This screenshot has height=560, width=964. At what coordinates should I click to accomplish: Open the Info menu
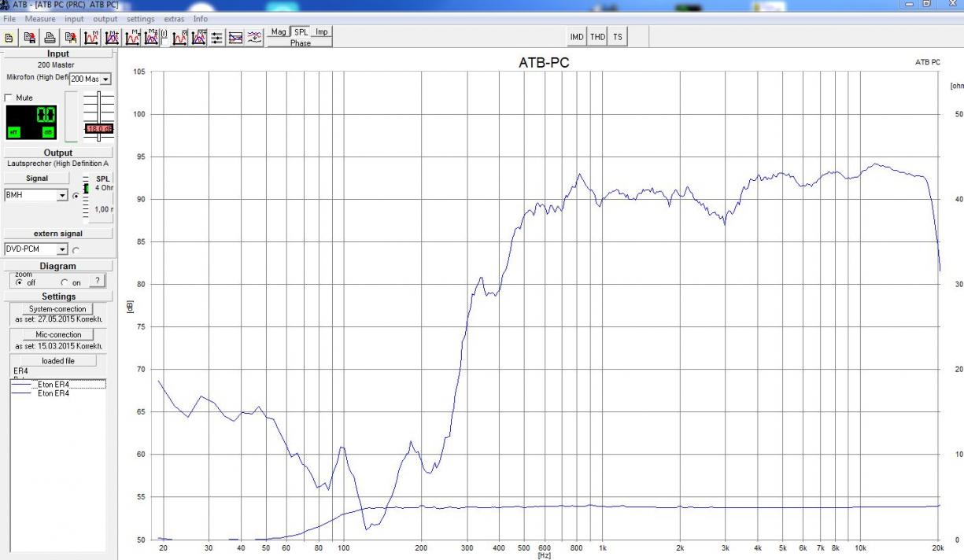coord(201,18)
